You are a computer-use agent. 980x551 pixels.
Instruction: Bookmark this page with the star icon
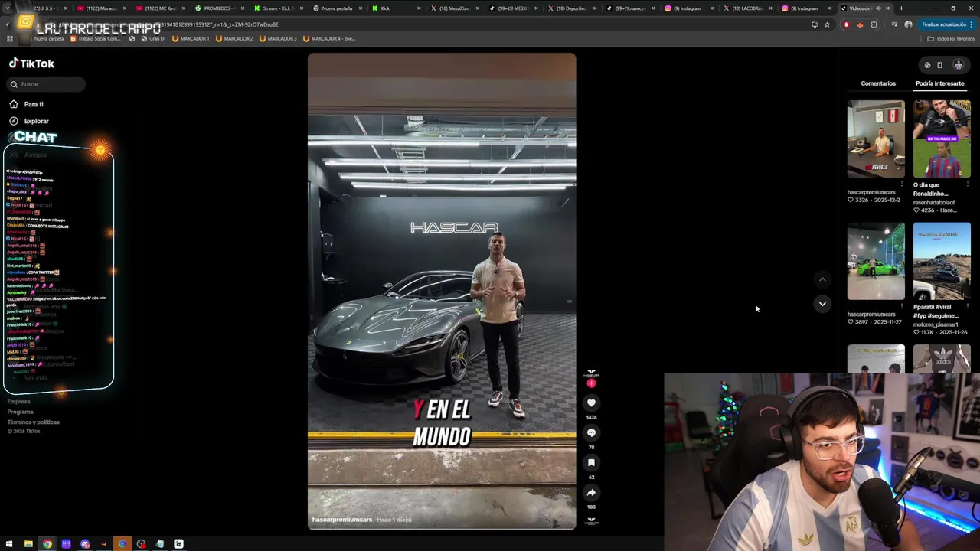point(827,24)
